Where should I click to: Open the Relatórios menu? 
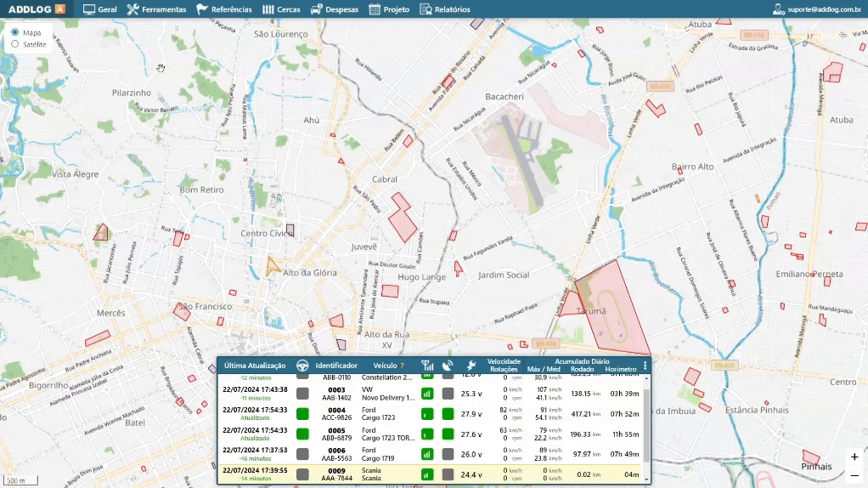click(x=445, y=9)
